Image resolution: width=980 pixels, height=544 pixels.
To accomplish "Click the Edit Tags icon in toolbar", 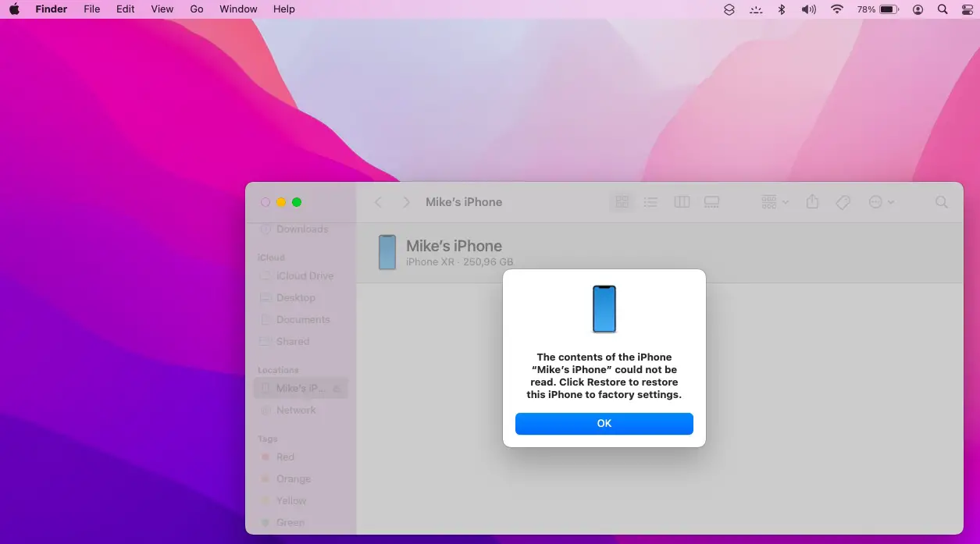I will 843,202.
